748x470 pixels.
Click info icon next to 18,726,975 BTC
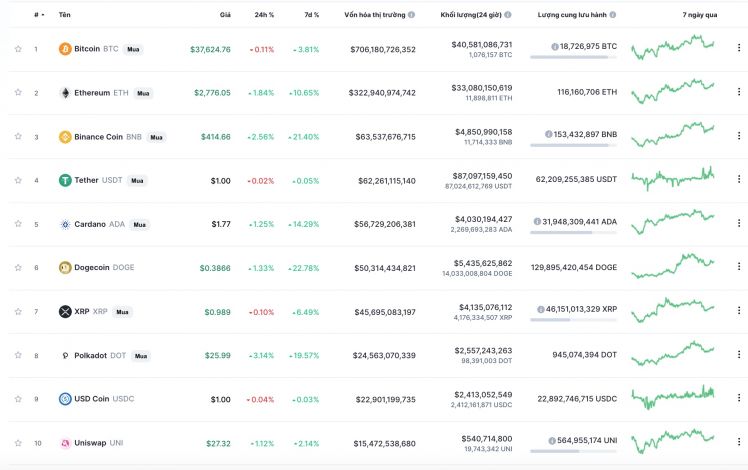point(555,46)
